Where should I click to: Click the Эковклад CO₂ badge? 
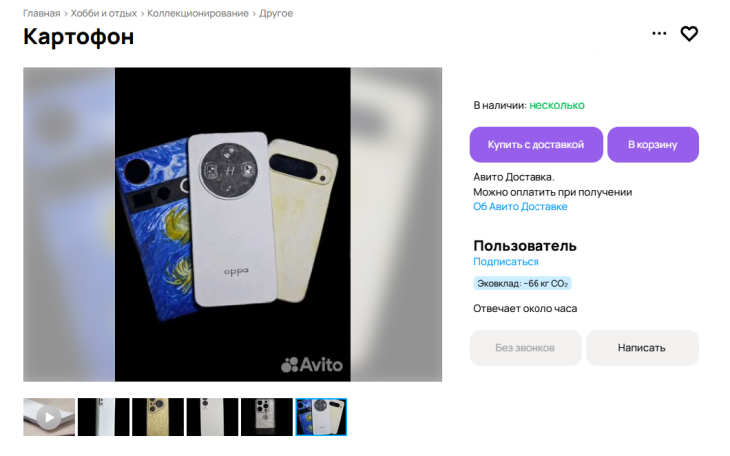point(522,283)
